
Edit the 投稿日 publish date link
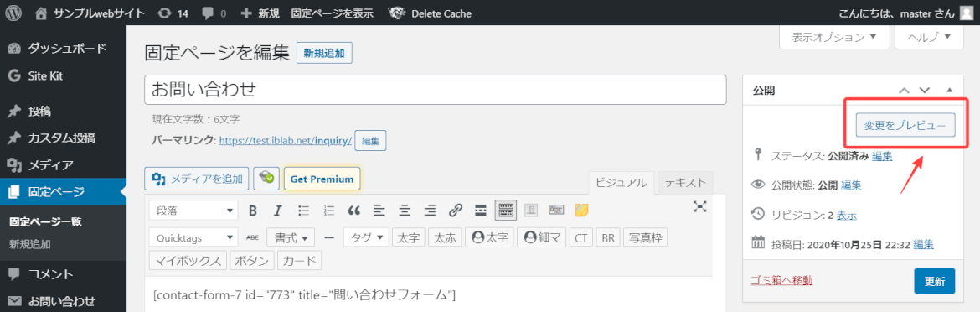pyautogui.click(x=924, y=244)
